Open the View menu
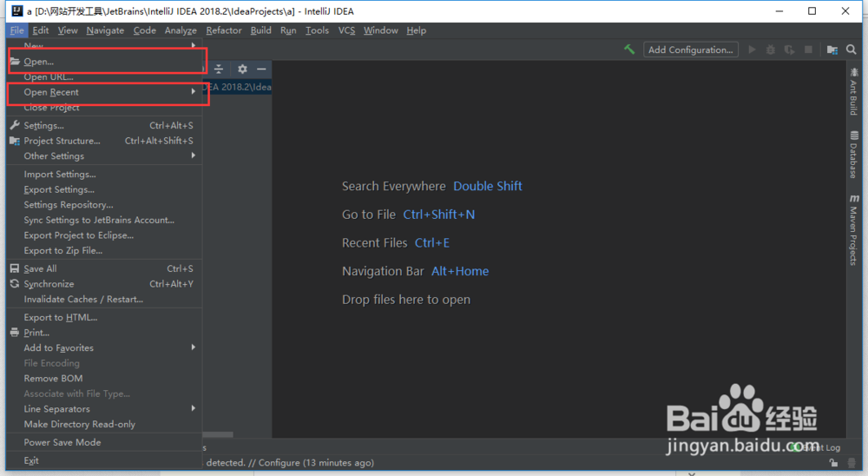 (68, 30)
